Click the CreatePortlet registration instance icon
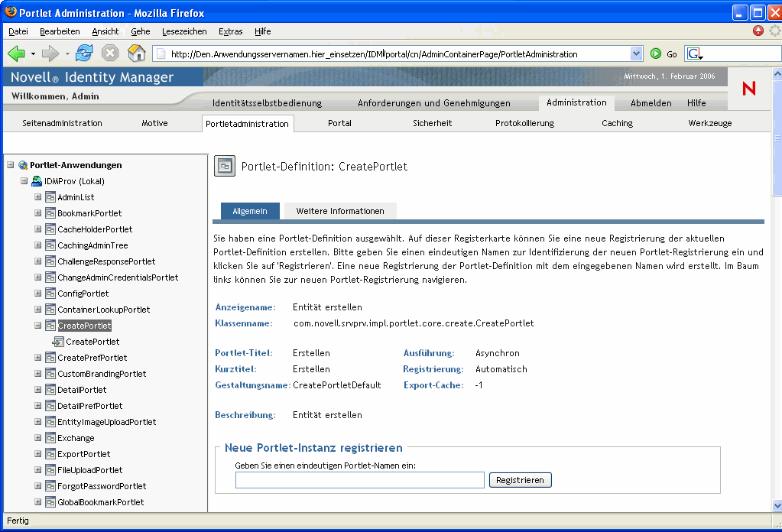The image size is (782, 532). (x=58, y=342)
